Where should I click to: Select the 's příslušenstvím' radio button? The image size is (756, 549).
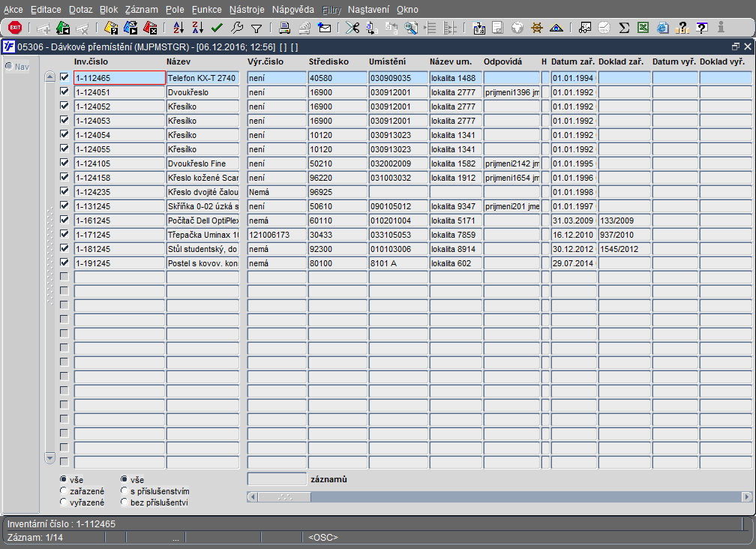click(124, 490)
